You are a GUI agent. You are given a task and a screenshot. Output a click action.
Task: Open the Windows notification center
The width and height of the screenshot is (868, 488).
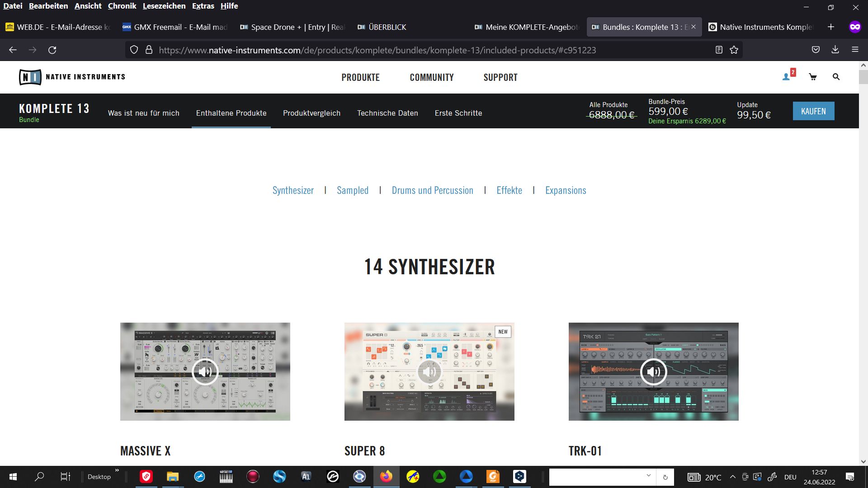point(850,477)
